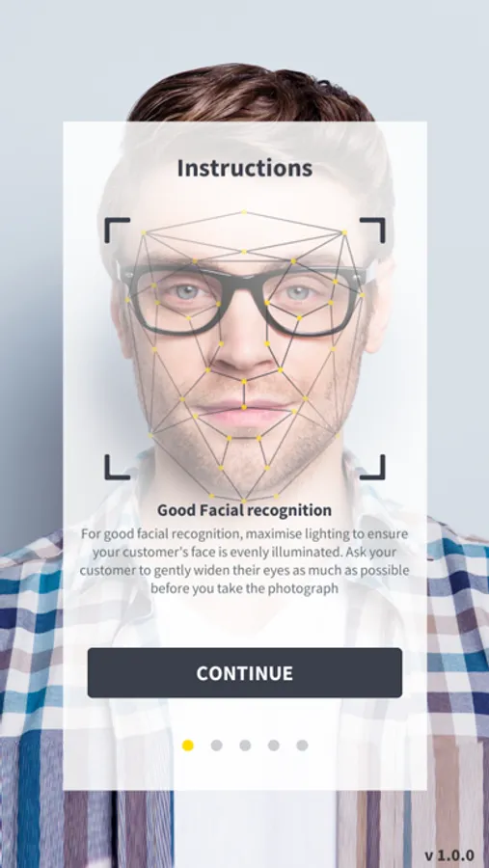The height and width of the screenshot is (868, 489).
Task: Click the bottom-left face frame corner bracket
Action: tap(117, 467)
